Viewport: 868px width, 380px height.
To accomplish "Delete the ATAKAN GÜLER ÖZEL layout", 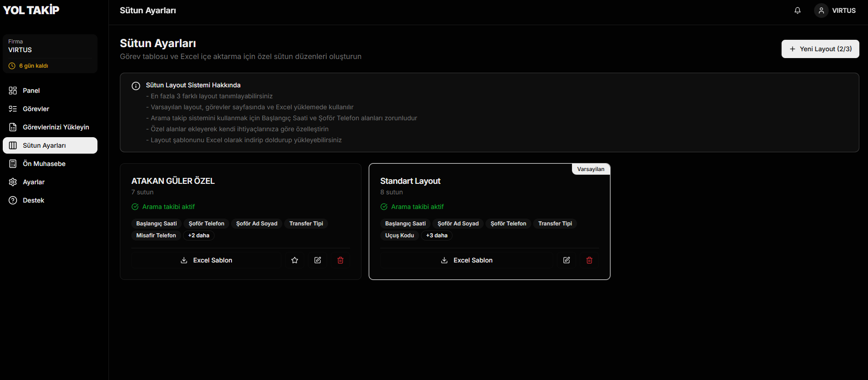I will [340, 260].
